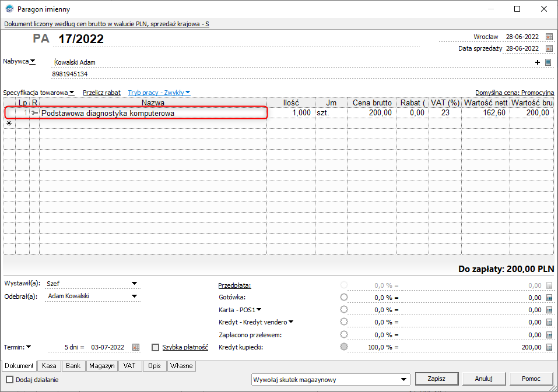The image size is (558, 392).
Task: Click the Przedpłata label link
Action: click(234, 286)
